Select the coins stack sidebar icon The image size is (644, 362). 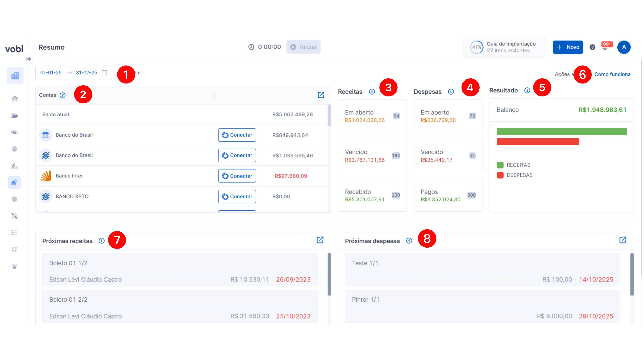(x=14, y=182)
